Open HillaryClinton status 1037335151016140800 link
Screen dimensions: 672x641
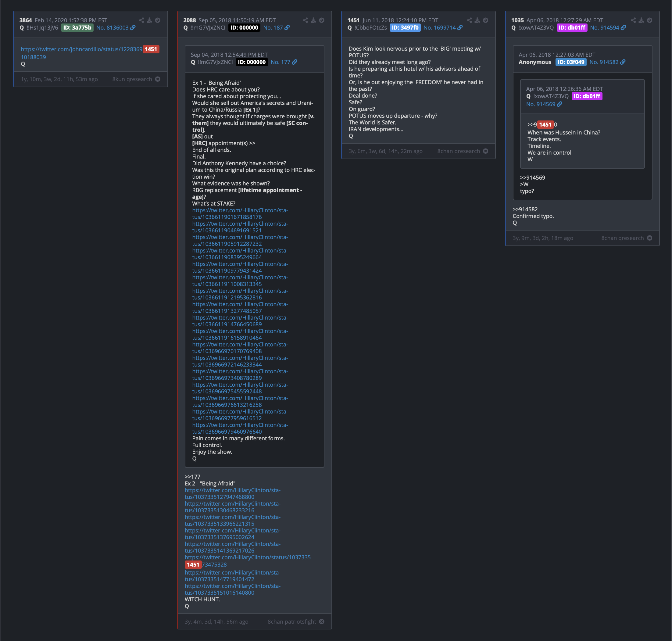(233, 589)
